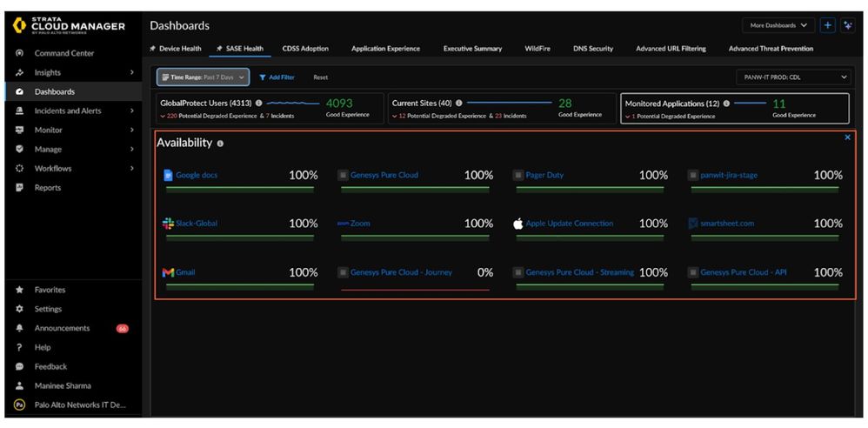Click the Apple Update Connection icon

[x=518, y=224]
